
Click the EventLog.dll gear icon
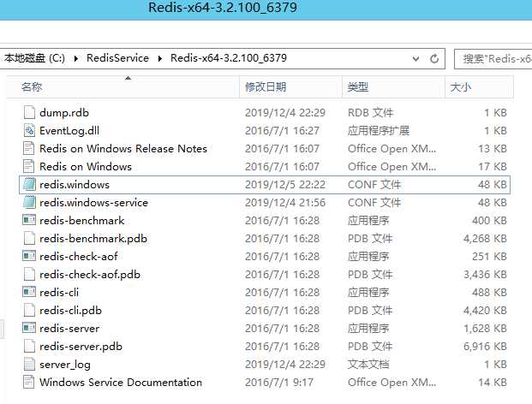pos(29,130)
